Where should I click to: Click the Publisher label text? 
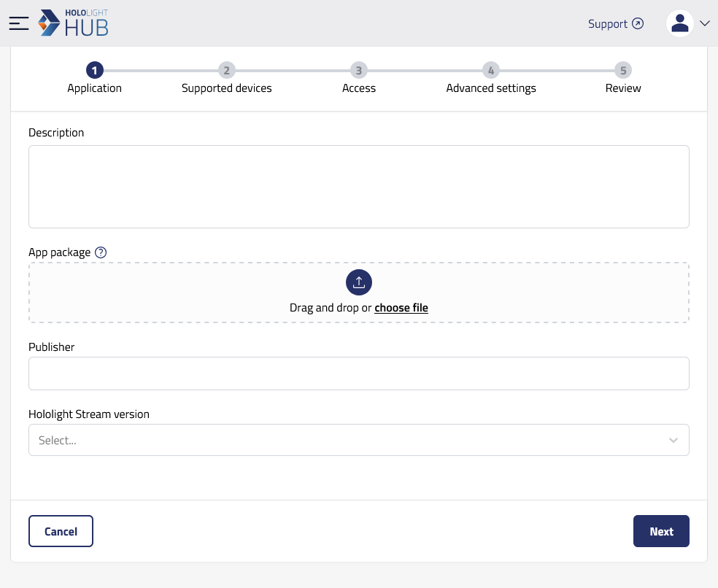(x=51, y=347)
